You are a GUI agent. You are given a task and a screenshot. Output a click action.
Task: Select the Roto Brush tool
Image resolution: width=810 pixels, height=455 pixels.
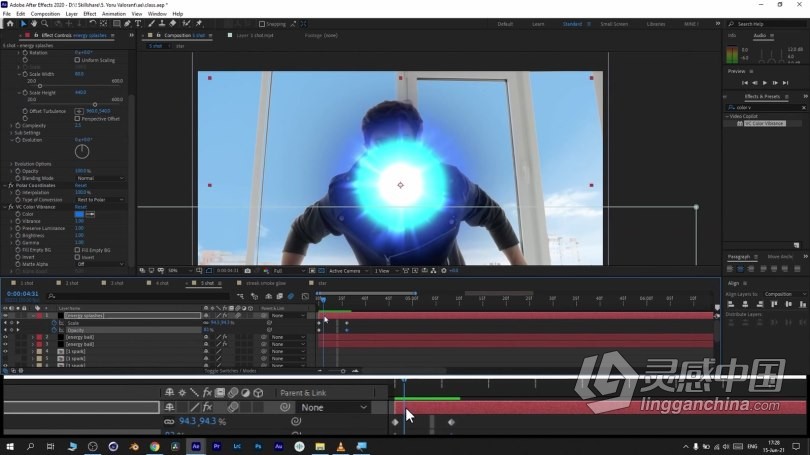(x=186, y=24)
